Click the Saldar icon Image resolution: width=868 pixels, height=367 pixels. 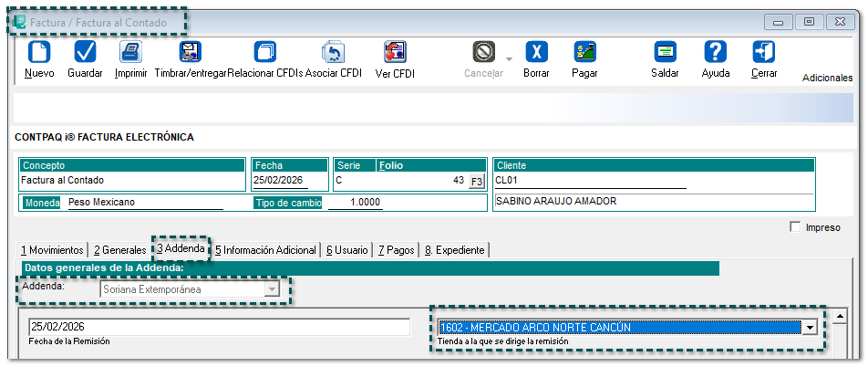665,52
